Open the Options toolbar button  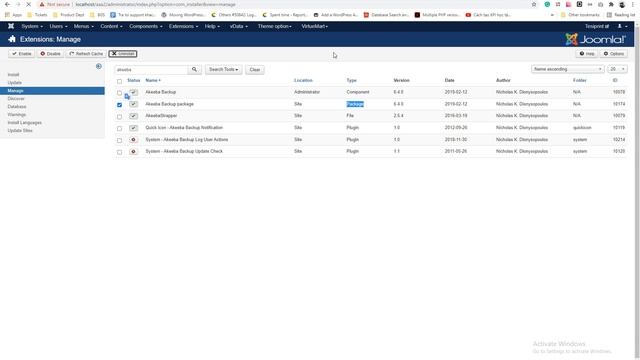click(x=613, y=53)
